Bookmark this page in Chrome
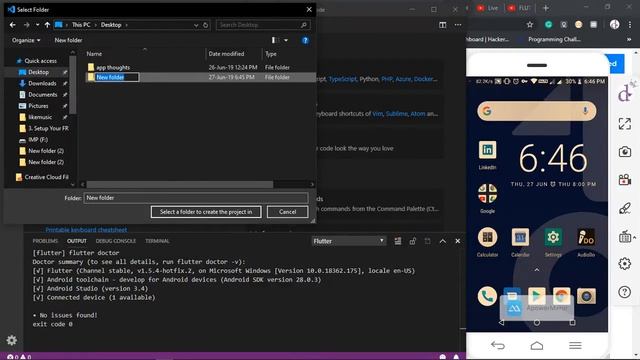The width and height of the screenshot is (640, 360). pyautogui.click(x=530, y=25)
